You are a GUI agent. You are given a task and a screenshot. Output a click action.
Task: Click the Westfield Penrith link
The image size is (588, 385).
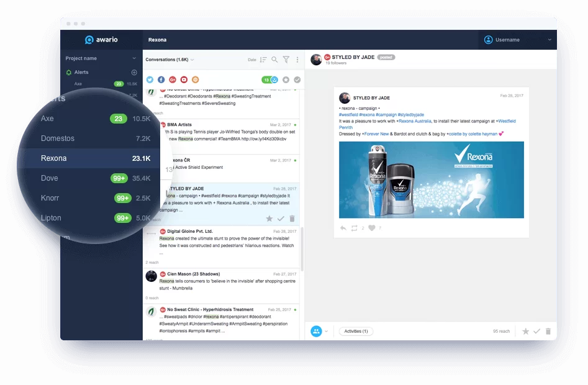(x=507, y=121)
